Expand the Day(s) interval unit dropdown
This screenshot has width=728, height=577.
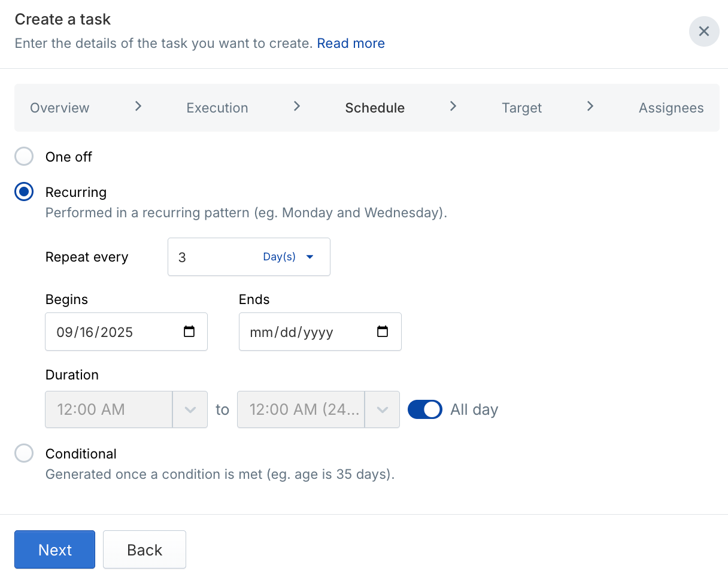coord(289,257)
